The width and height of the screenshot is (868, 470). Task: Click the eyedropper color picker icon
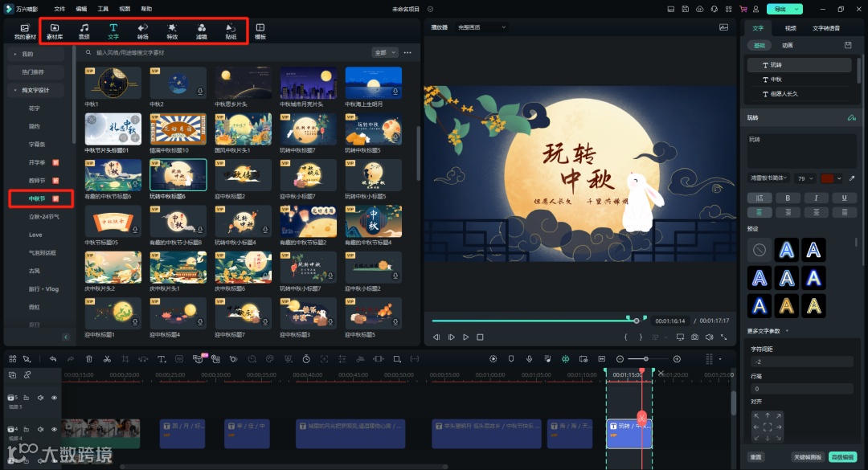click(851, 178)
